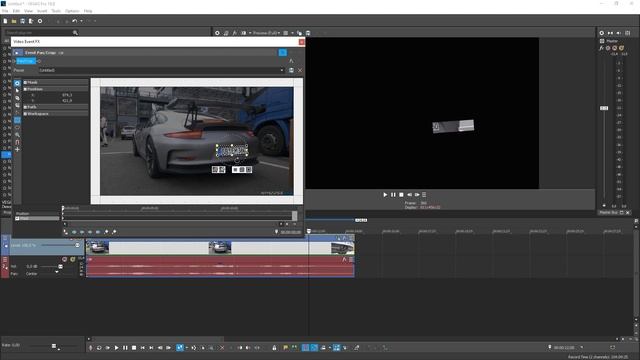
Task: Open the Preset dropdown in Video Event FX
Action: coord(282,70)
